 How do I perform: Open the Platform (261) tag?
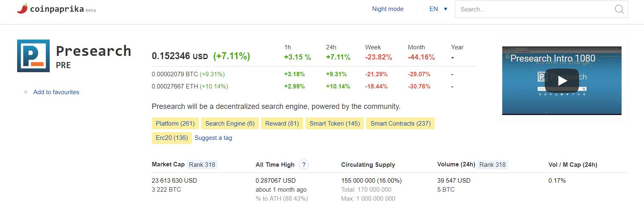175,124
